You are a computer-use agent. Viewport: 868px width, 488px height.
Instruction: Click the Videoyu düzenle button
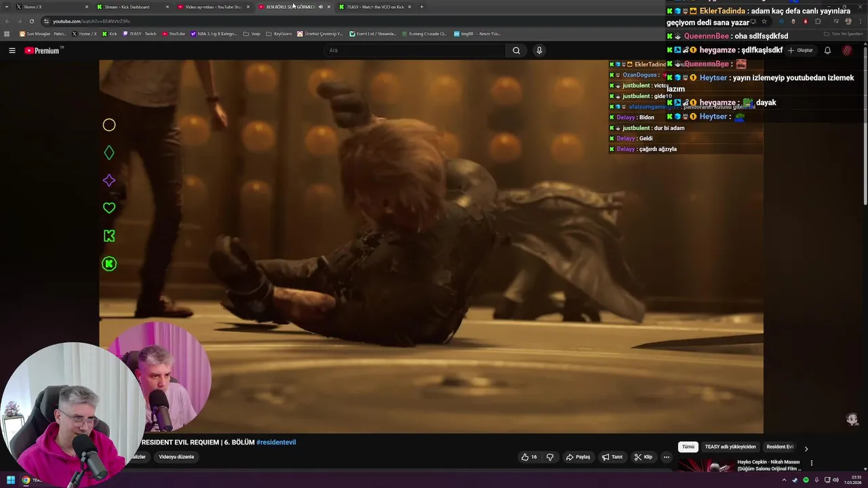tap(176, 457)
